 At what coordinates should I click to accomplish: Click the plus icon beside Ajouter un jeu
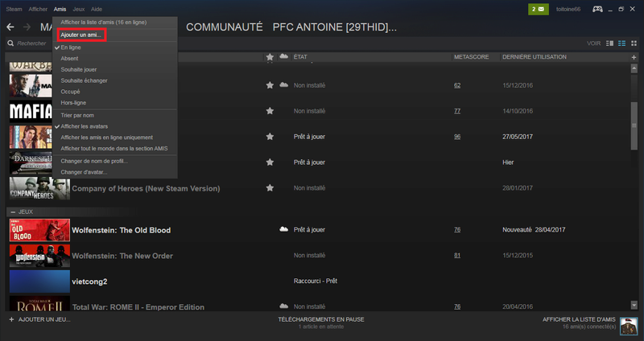(11, 319)
